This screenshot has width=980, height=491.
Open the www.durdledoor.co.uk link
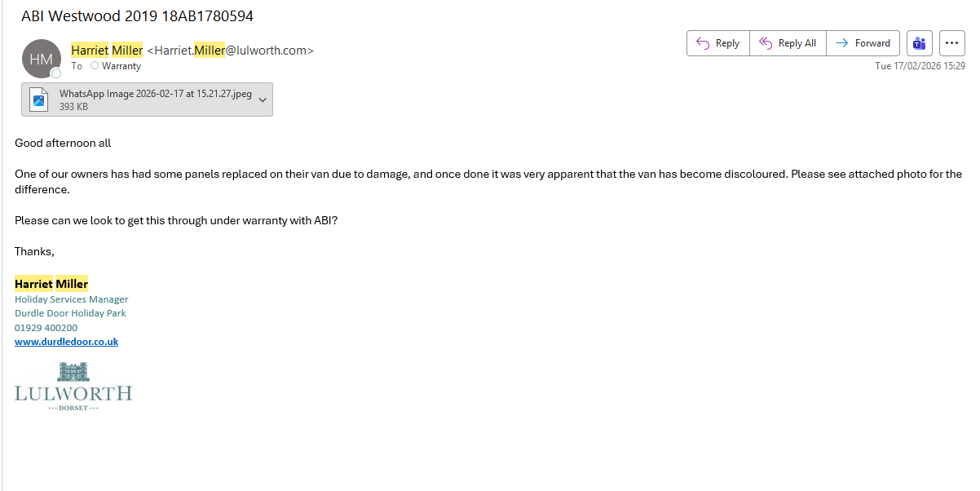[x=66, y=342]
